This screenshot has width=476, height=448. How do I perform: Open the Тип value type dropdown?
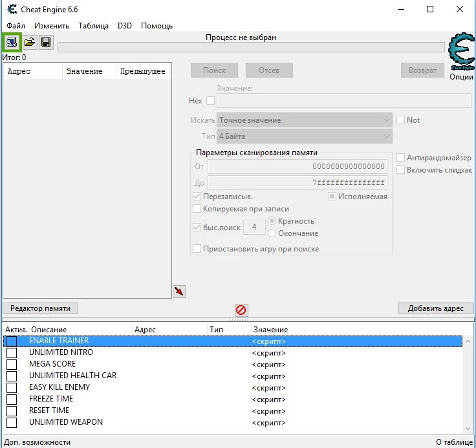pos(305,136)
